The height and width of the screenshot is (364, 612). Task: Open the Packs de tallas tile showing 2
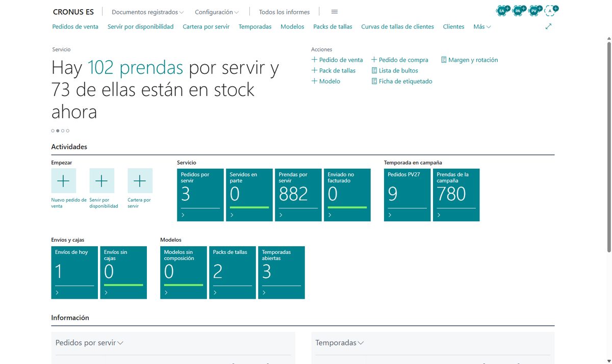click(233, 272)
